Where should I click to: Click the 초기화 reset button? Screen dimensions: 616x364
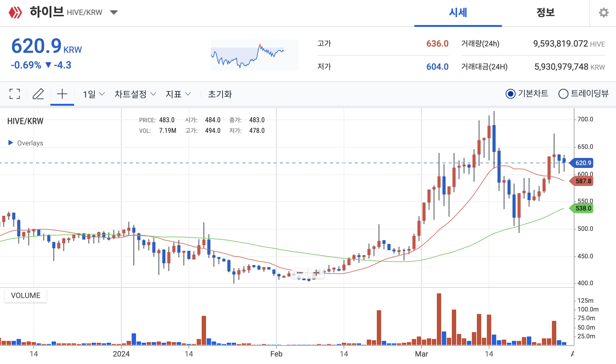point(220,94)
